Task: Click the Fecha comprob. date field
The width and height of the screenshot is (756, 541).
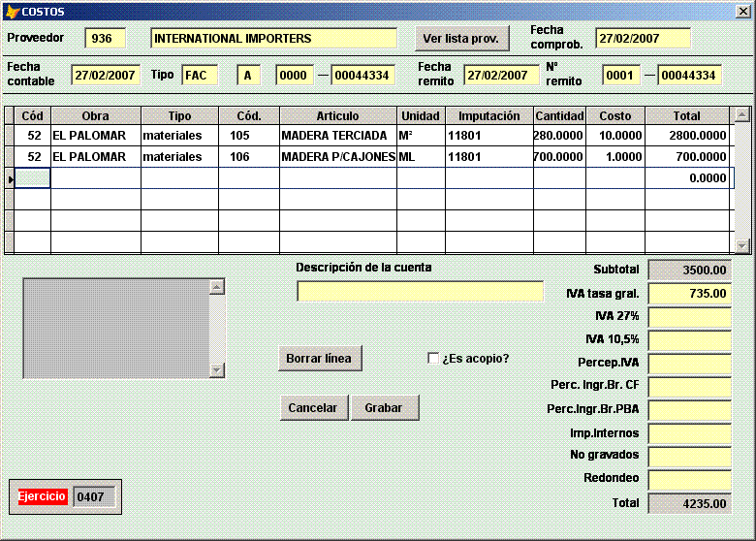Action: tap(642, 39)
